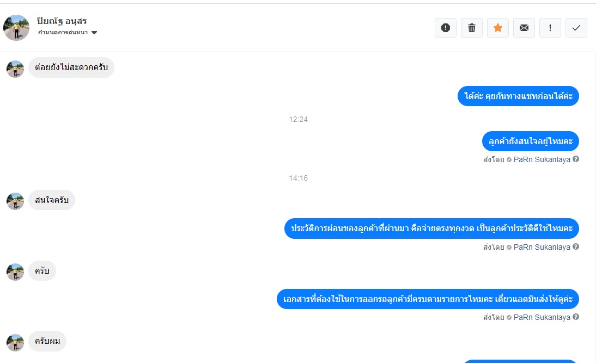Click help icon under the documents message
This screenshot has width=596, height=364.
pyautogui.click(x=576, y=317)
